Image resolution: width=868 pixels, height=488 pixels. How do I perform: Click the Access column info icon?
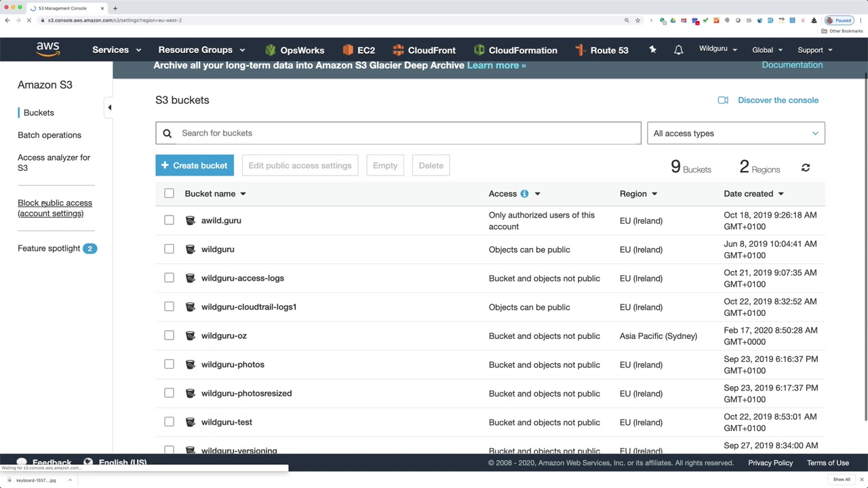tap(524, 194)
